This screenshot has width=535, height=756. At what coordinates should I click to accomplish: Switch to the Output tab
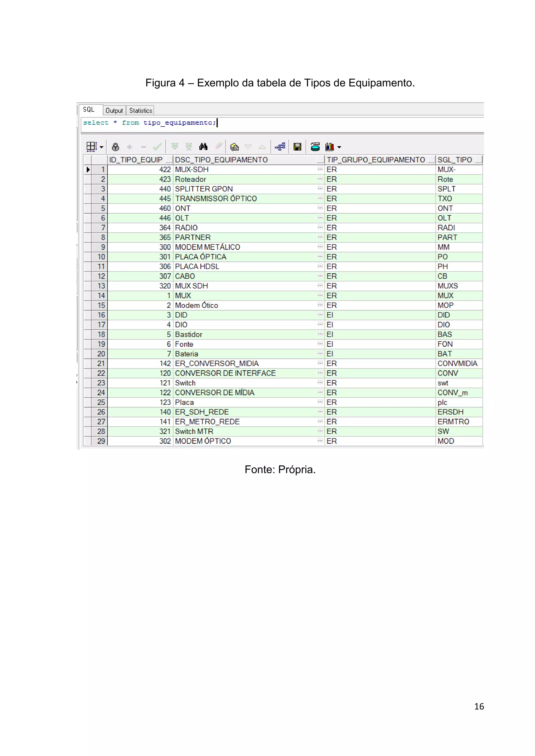point(114,110)
